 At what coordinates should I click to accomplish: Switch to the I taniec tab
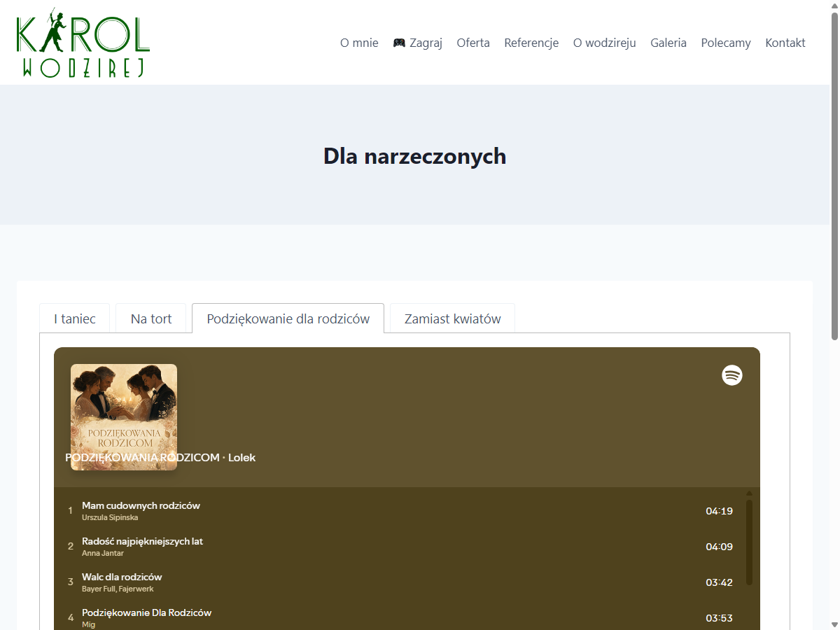coord(75,318)
